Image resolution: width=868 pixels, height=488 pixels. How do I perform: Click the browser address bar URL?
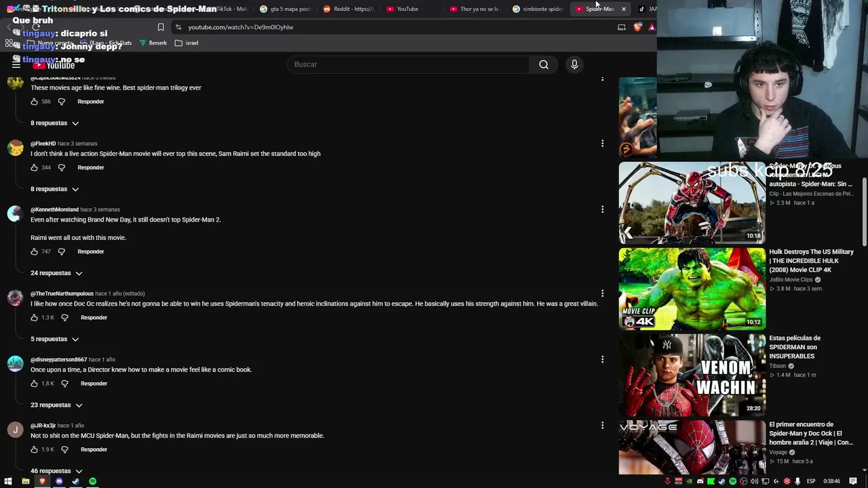[x=241, y=27]
